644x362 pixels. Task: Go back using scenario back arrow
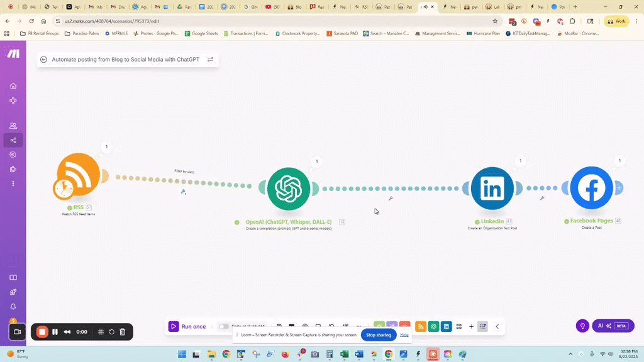click(43, 60)
